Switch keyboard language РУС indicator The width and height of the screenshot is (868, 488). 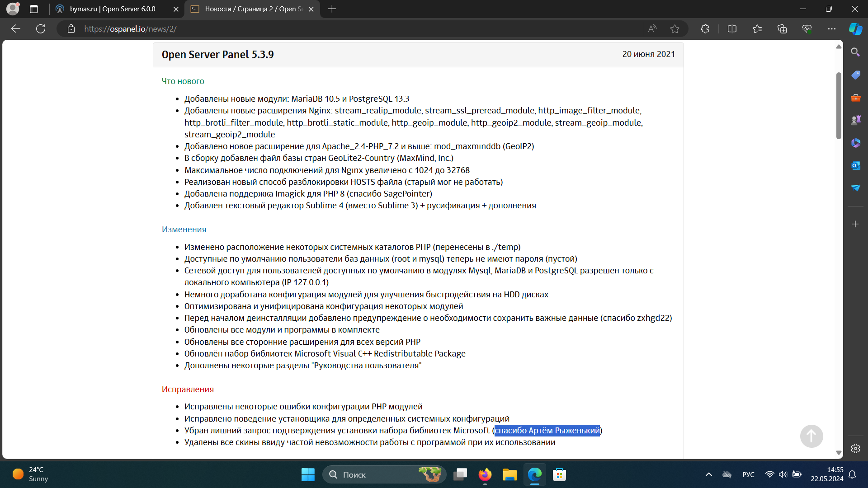[x=748, y=474]
